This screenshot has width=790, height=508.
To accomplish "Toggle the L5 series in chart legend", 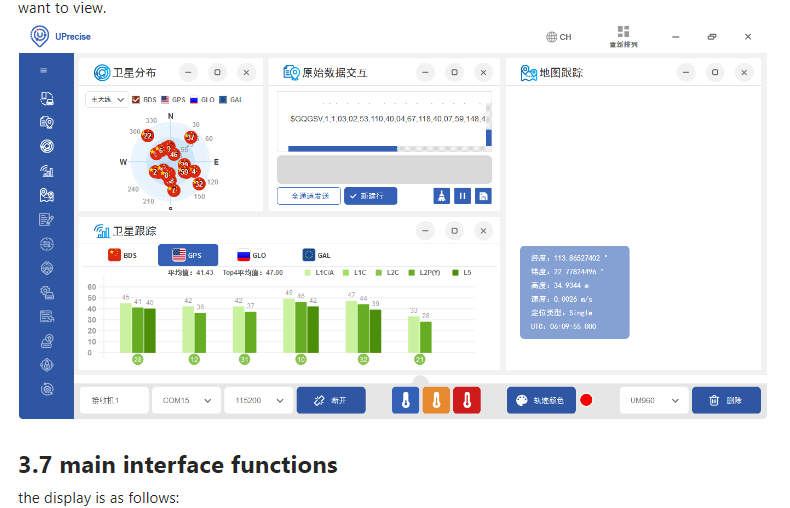I will (462, 273).
